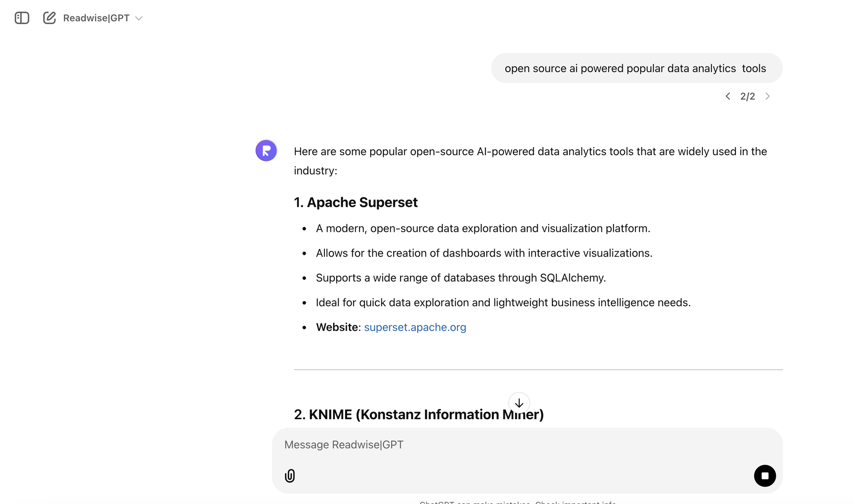Click the "1. Apache Superset" heading
853x504 pixels.
pyautogui.click(x=356, y=202)
